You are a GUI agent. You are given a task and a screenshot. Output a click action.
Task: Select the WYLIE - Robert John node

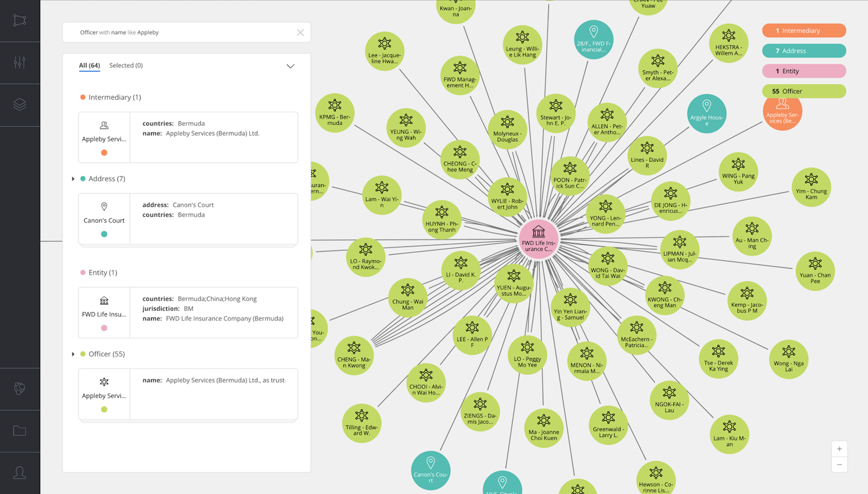click(507, 197)
